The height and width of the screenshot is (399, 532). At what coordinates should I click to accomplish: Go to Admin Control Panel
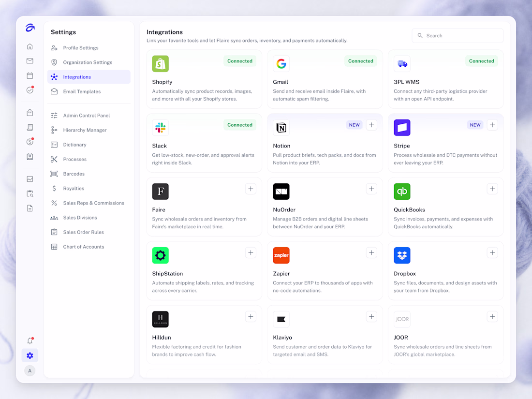89,116
